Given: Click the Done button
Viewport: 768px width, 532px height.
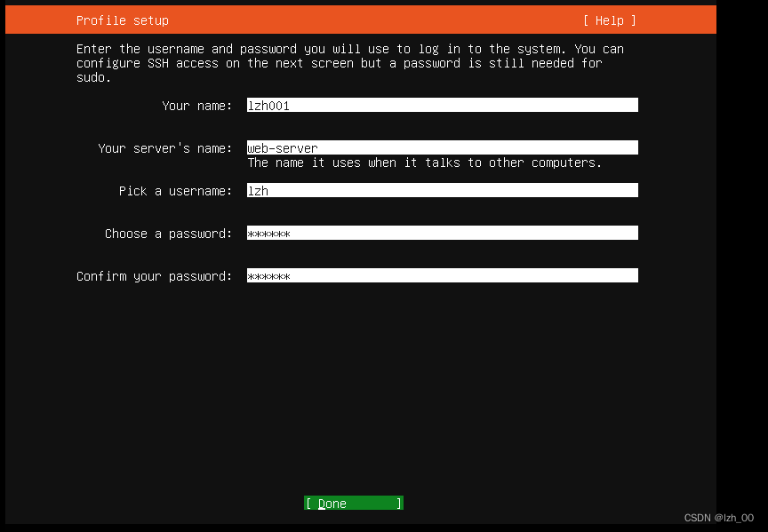Looking at the screenshot, I should tap(354, 503).
